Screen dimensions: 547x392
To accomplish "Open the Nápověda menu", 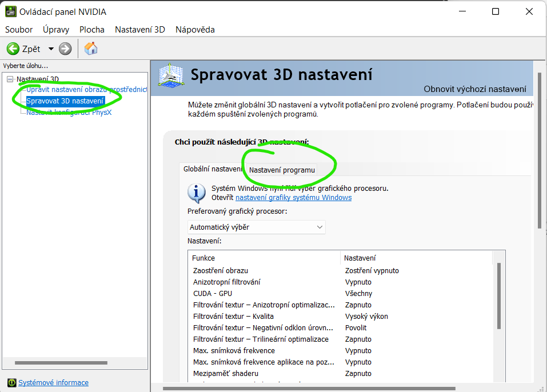I will coord(195,30).
